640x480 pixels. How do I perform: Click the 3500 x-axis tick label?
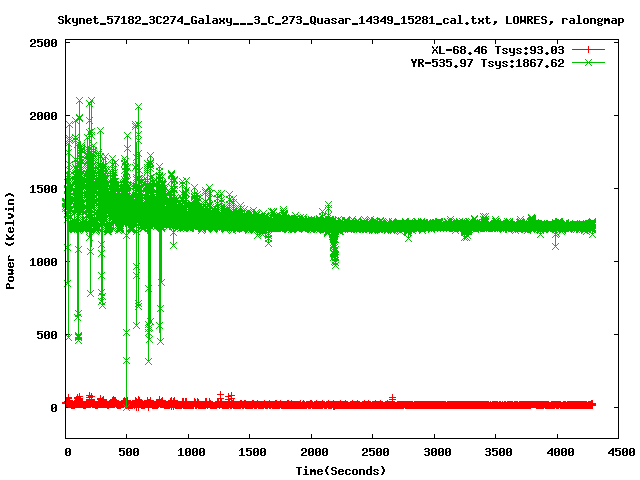(498, 452)
